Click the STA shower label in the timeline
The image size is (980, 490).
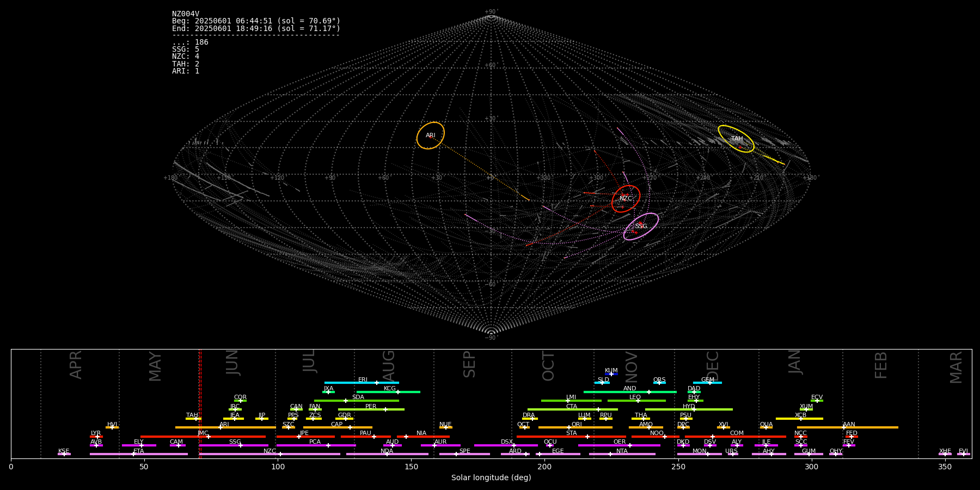(571, 433)
